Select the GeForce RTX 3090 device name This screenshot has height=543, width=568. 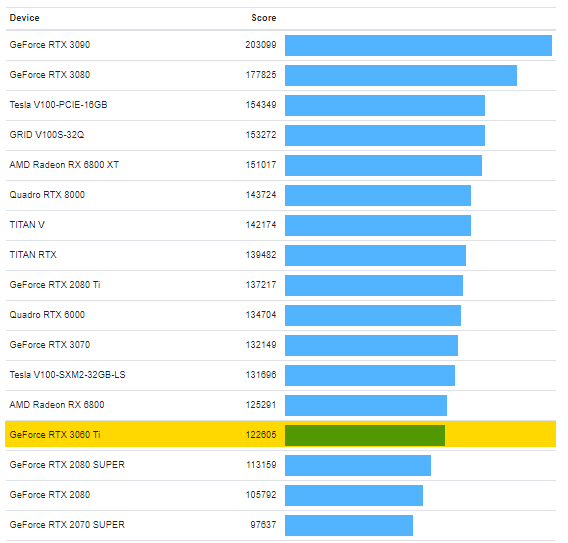tap(50, 45)
